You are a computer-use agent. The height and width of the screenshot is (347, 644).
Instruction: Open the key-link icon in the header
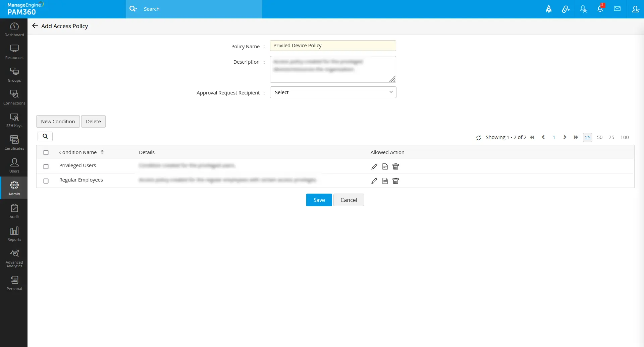tap(566, 9)
